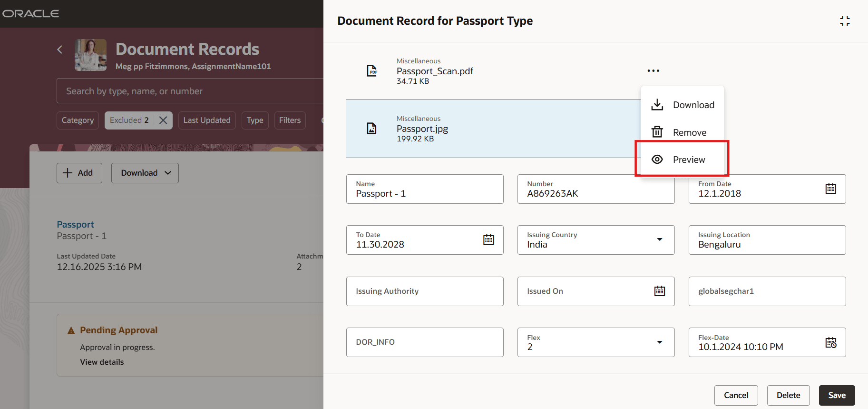Click the Flex-Date value 10.1.2024 10:10 PM
The image size is (868, 409).
click(741, 347)
